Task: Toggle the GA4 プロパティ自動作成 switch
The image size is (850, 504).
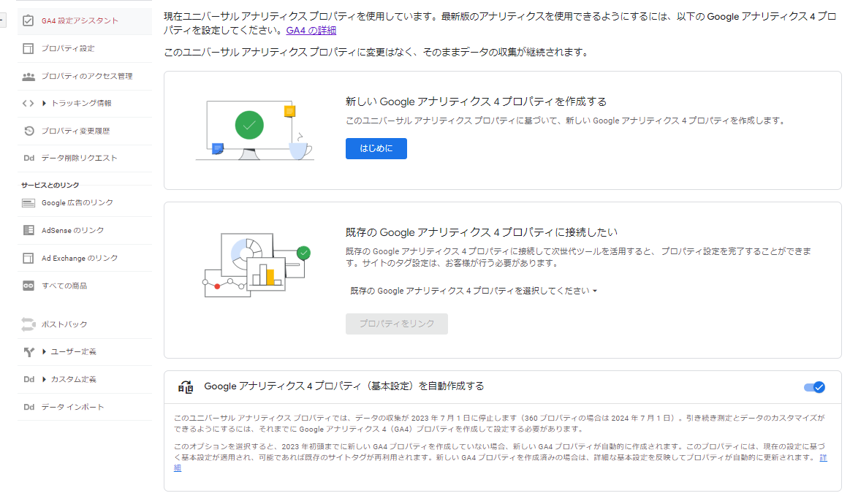Action: point(814,387)
